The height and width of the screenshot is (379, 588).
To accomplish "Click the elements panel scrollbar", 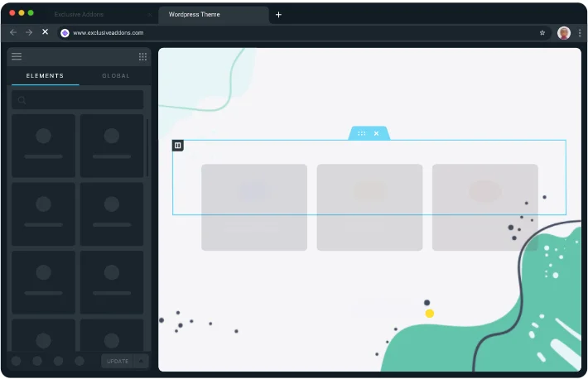I will 147,147.
